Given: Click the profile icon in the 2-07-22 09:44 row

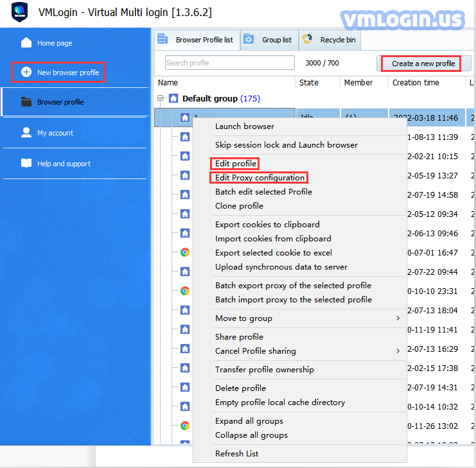Looking at the screenshot, I should pyautogui.click(x=185, y=272).
